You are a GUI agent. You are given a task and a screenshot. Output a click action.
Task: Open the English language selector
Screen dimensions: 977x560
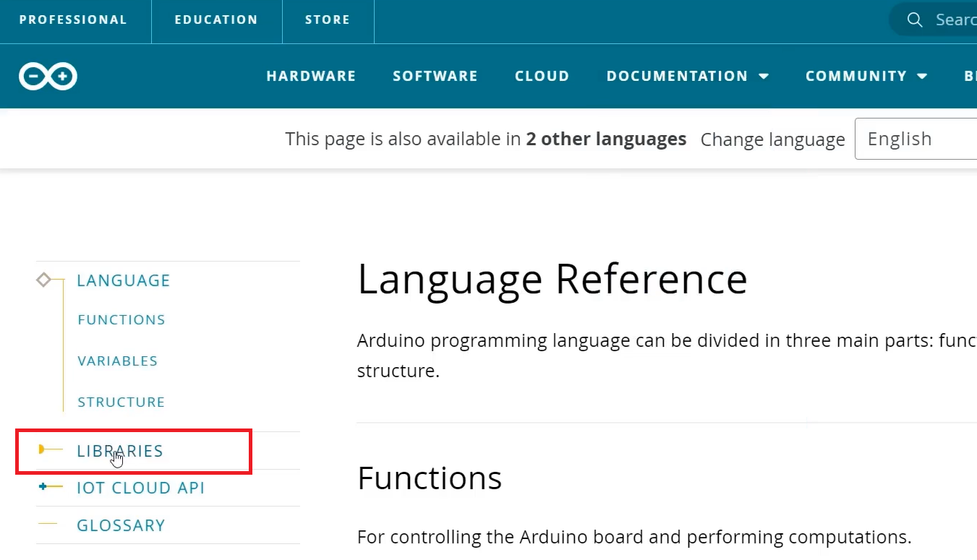pos(916,139)
